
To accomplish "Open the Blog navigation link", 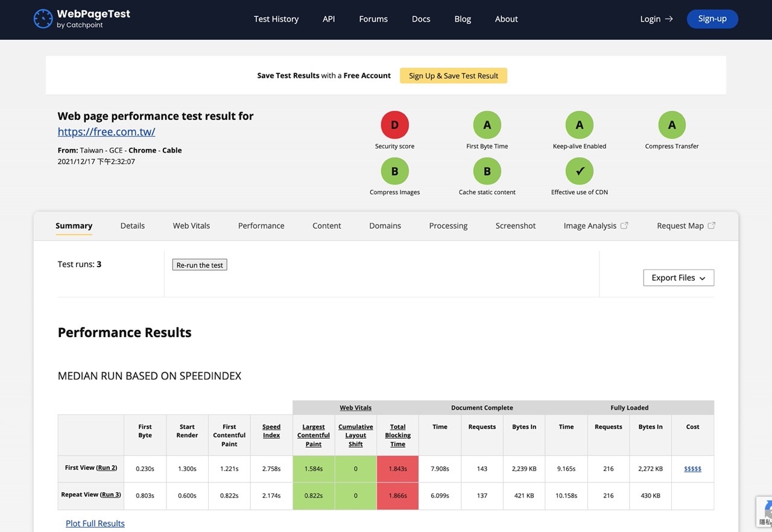I will pos(463,19).
